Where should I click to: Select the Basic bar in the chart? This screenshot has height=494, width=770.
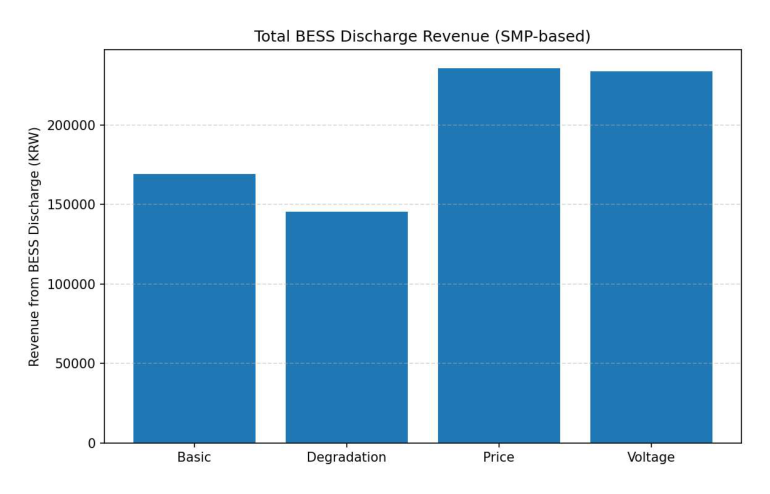[x=194, y=308]
